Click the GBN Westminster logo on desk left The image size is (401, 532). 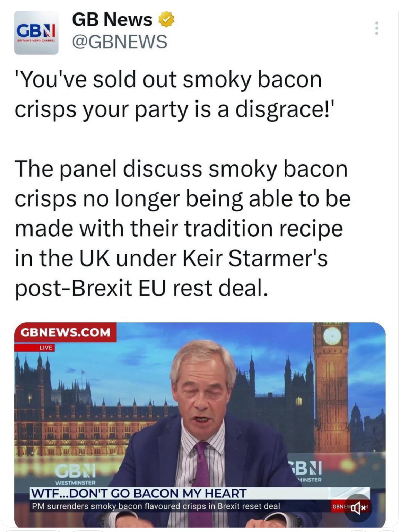[x=76, y=474]
